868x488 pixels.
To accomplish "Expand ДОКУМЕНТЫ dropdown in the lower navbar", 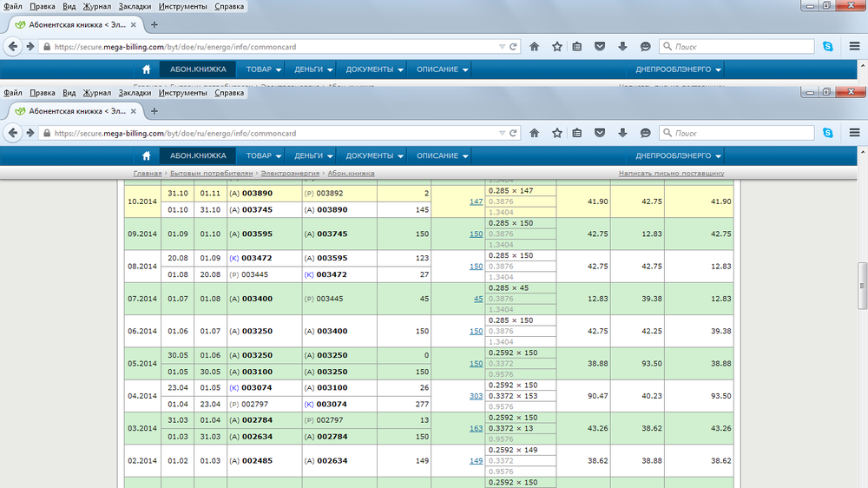I will tap(375, 156).
